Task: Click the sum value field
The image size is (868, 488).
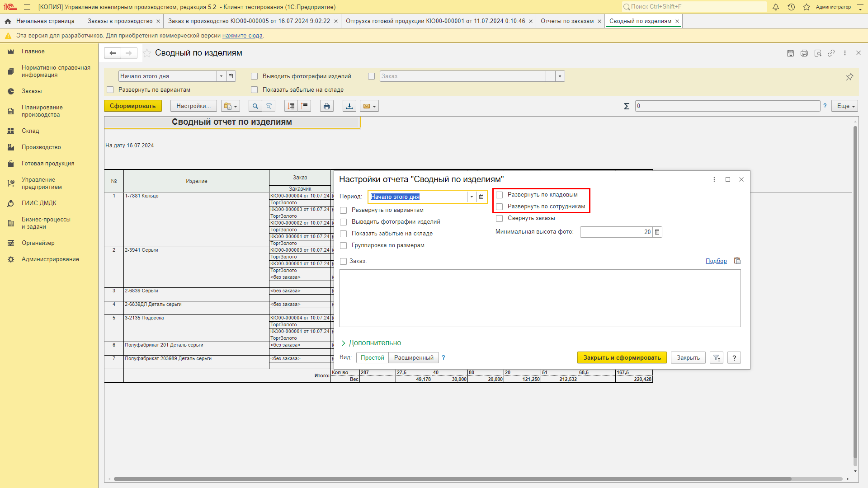Action: point(727,106)
